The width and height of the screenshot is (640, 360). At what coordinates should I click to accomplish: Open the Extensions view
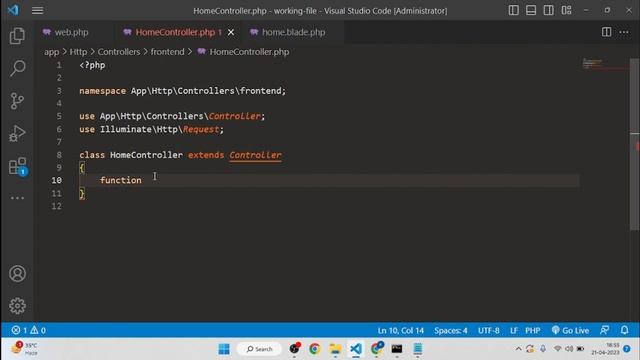point(17,166)
